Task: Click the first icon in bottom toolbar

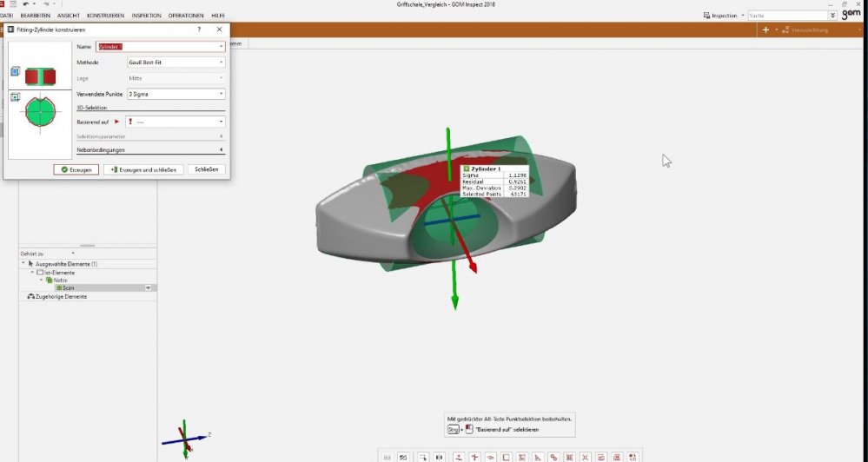Action: click(387, 457)
